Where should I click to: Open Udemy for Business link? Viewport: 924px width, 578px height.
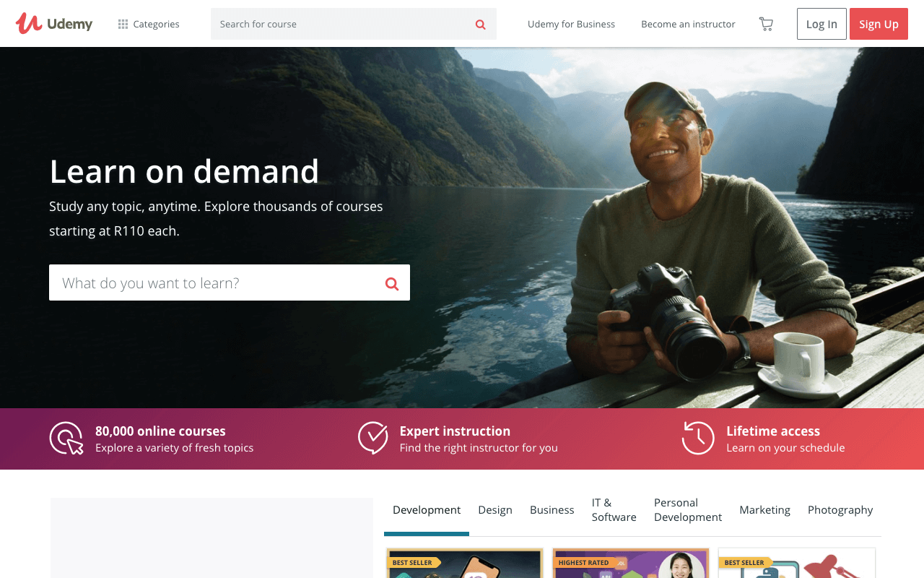(x=571, y=24)
